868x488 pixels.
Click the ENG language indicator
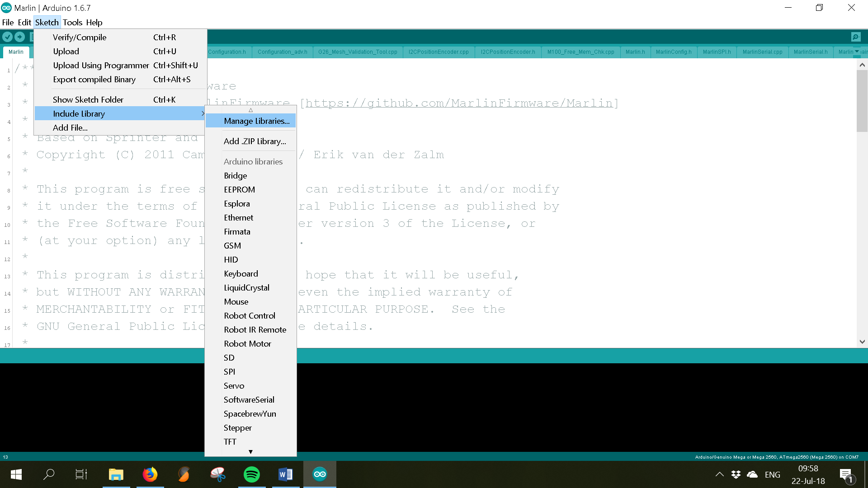pos(773,475)
